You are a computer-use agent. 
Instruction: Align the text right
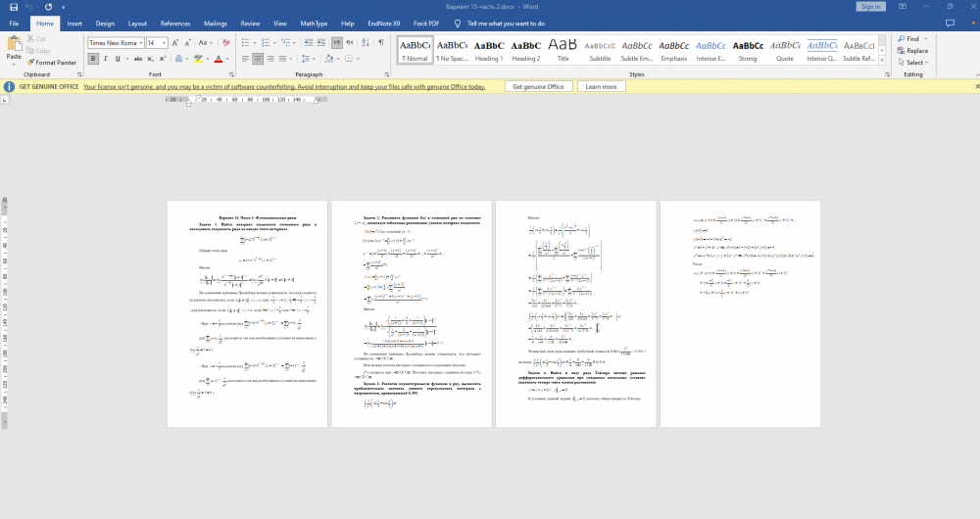point(270,59)
